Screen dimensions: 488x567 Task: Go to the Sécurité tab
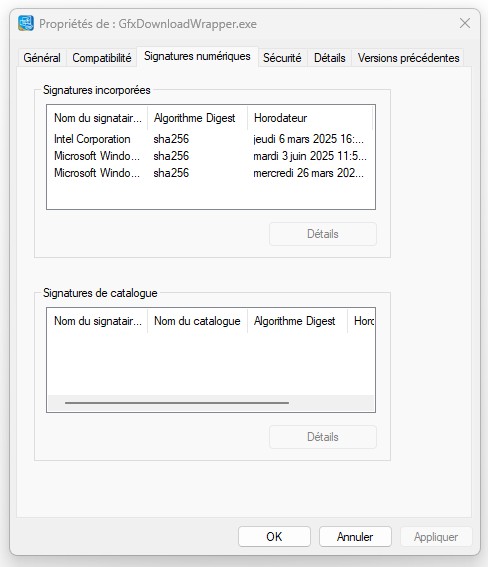(x=282, y=58)
